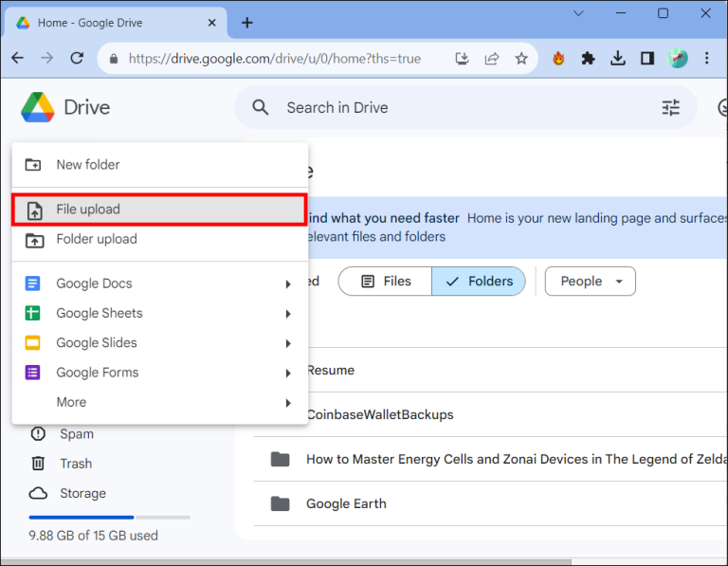The height and width of the screenshot is (566, 728).
Task: Click the flame extension icon
Action: (x=558, y=59)
